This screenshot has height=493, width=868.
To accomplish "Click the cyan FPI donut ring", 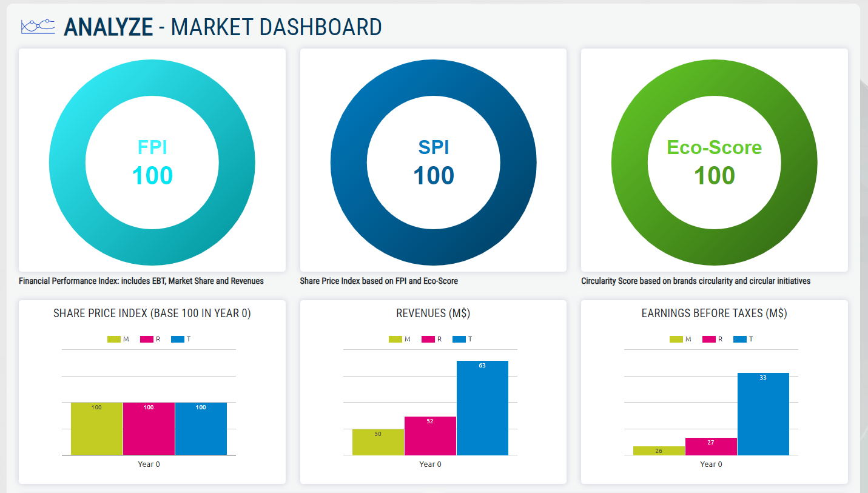I will click(x=67, y=163).
